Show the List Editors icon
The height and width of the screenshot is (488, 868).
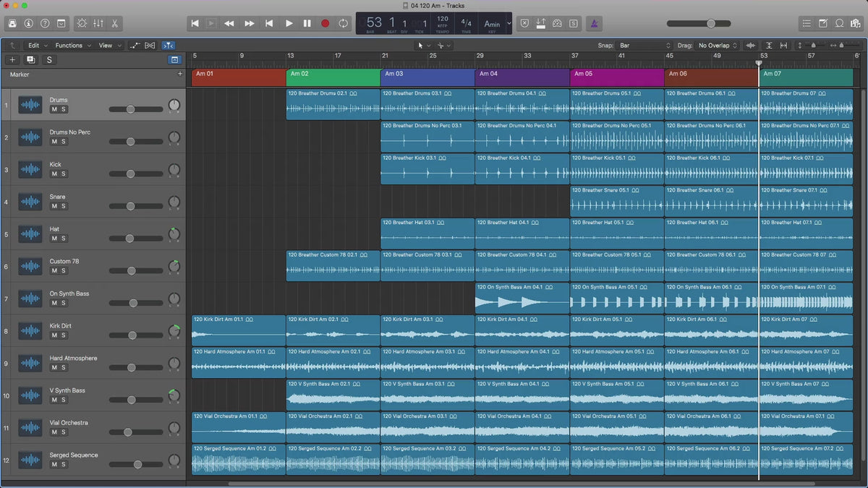coord(807,23)
